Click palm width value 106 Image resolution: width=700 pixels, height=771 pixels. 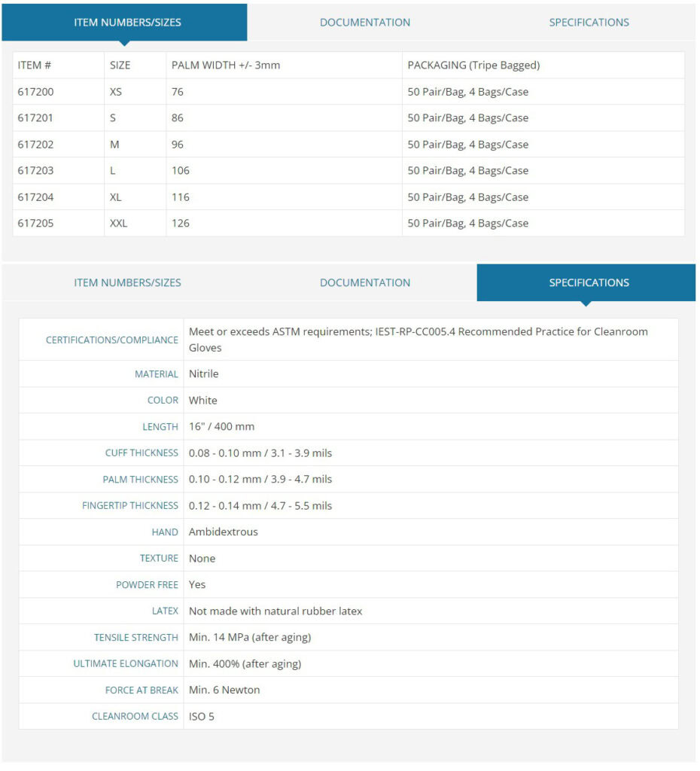(x=181, y=171)
